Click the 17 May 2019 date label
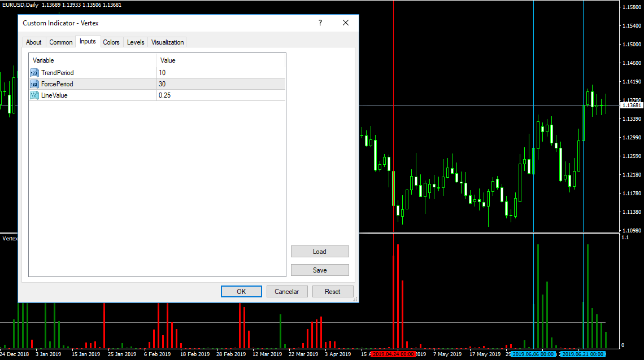The image size is (644, 360). [485, 354]
